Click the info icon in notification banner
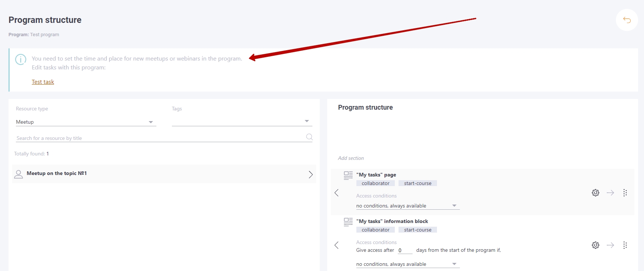 (21, 59)
